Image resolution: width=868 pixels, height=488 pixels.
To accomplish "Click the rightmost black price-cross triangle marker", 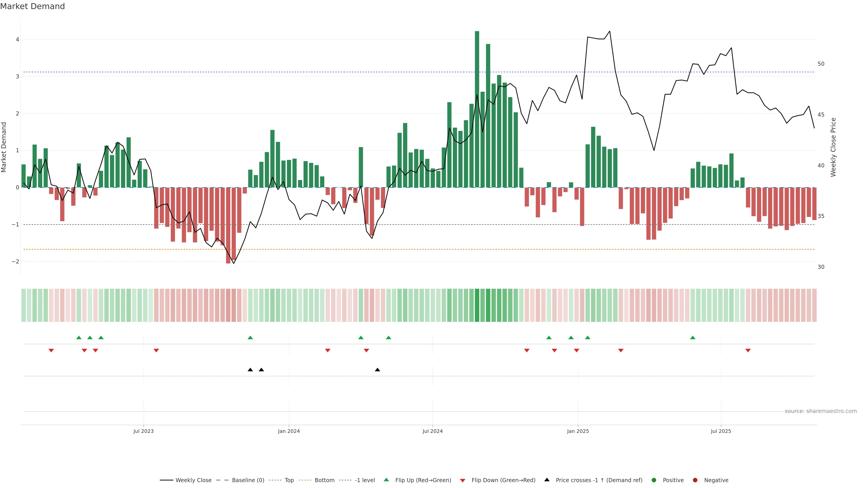I will (x=377, y=369).
